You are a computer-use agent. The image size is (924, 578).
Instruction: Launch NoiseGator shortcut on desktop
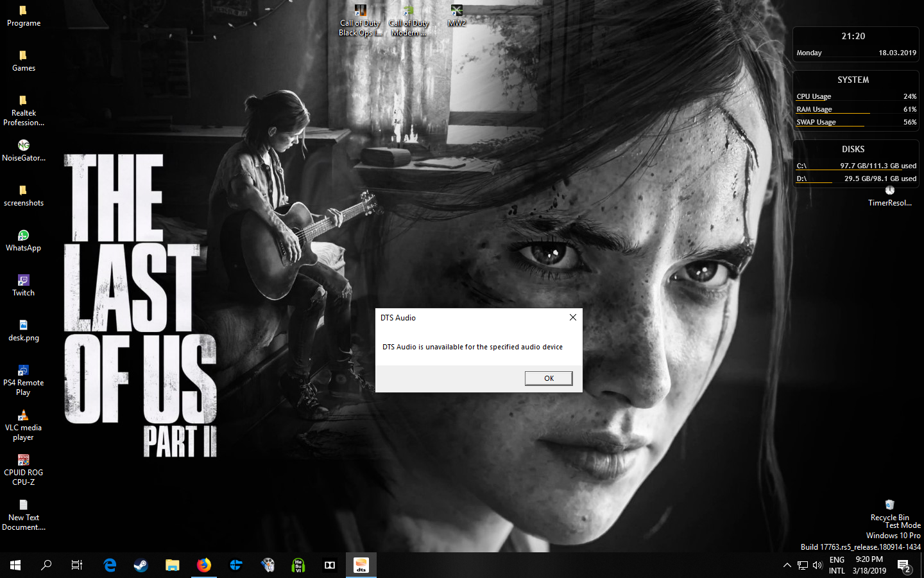click(24, 151)
